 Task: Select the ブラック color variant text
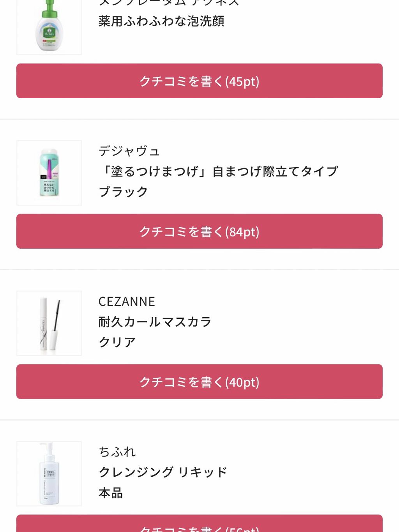(x=123, y=192)
